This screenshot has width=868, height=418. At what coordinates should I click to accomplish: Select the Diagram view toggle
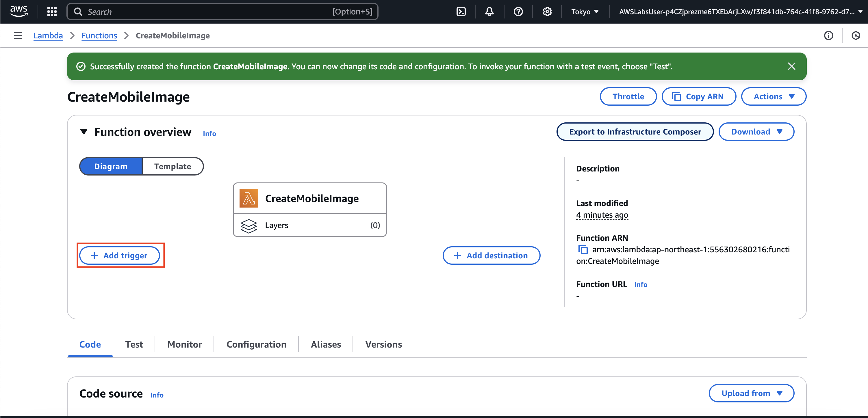(x=111, y=166)
